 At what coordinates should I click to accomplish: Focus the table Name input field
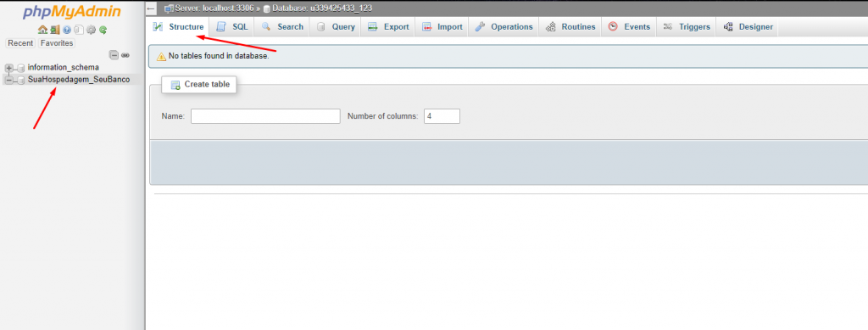[x=265, y=116]
